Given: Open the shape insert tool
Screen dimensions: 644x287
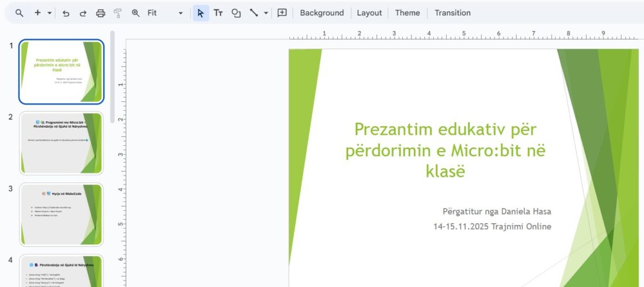Looking at the screenshot, I should 236,13.
